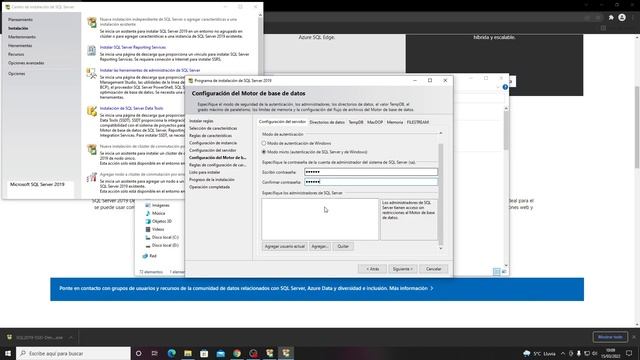Image resolution: width=640 pixels, height=360 pixels.
Task: Click the Reporting Services install icon
Action: [92, 50]
